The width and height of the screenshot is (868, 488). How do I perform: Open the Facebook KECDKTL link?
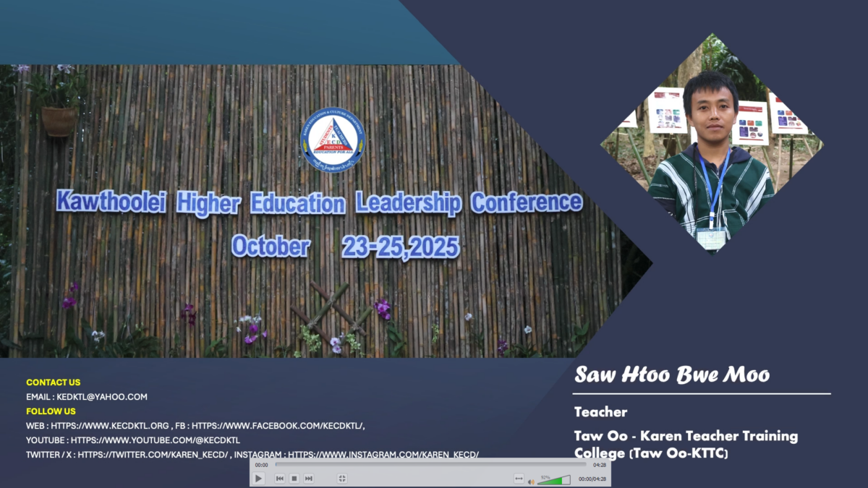278,426
